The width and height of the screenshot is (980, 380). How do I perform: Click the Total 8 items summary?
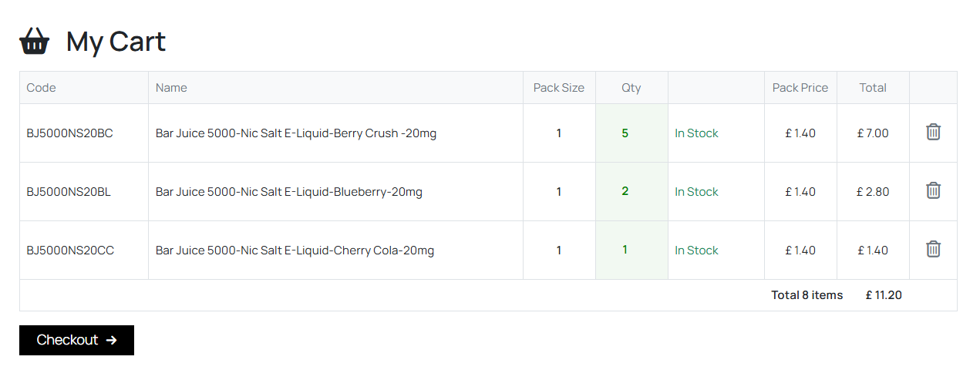807,295
